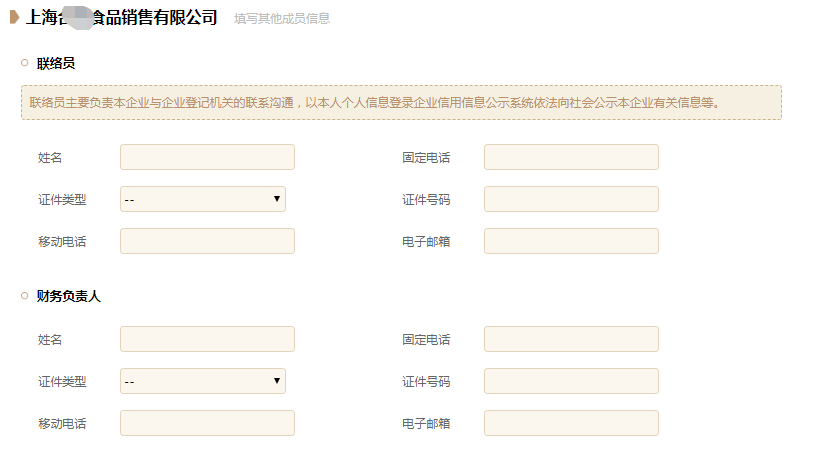This screenshot has height=454, width=821.
Task: Click the dropdown arrow of 联络员 证件类型
Action: click(276, 198)
